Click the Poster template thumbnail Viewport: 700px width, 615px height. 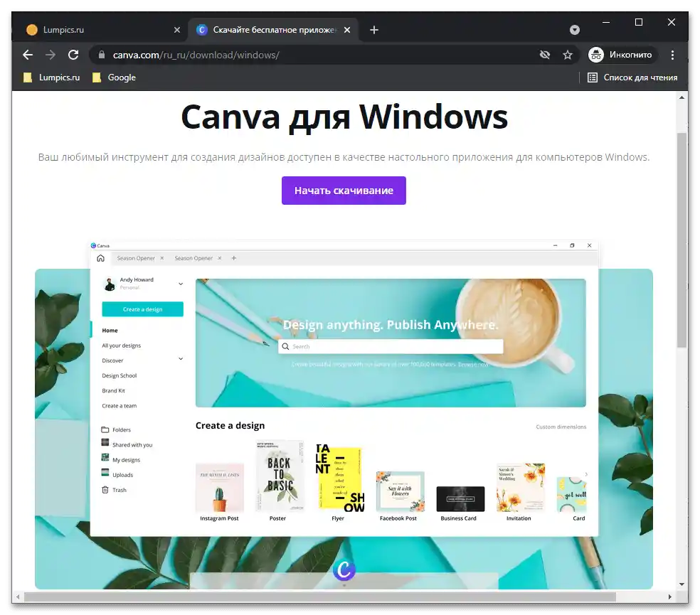point(280,476)
